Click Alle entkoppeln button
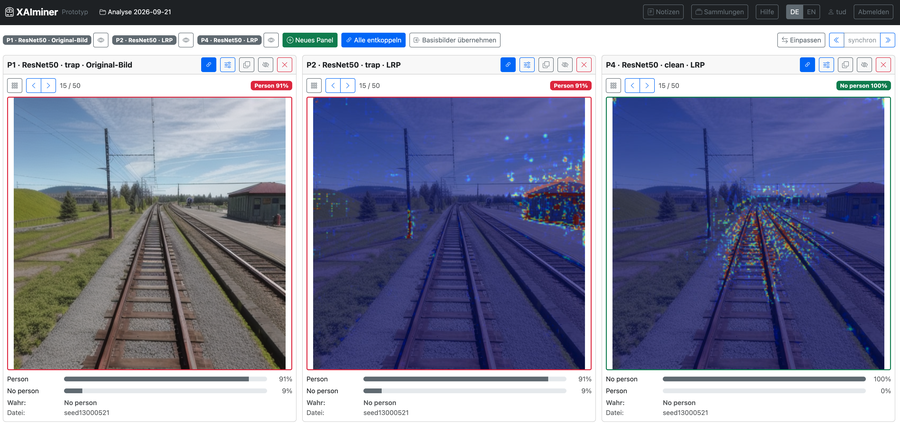Viewport: 900px width, 429px height. (x=373, y=40)
